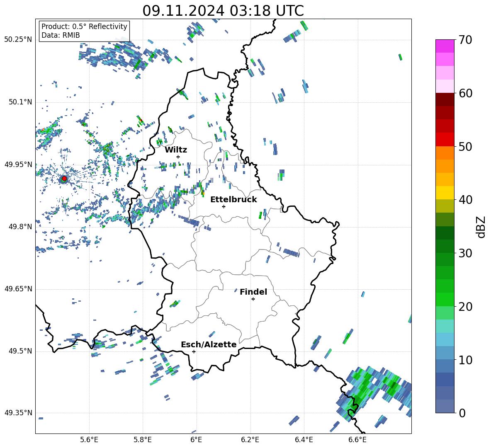Image resolution: width=491 pixels, height=448 pixels.
Task: Click the 50 colorbar tick label
Action: coord(465,146)
